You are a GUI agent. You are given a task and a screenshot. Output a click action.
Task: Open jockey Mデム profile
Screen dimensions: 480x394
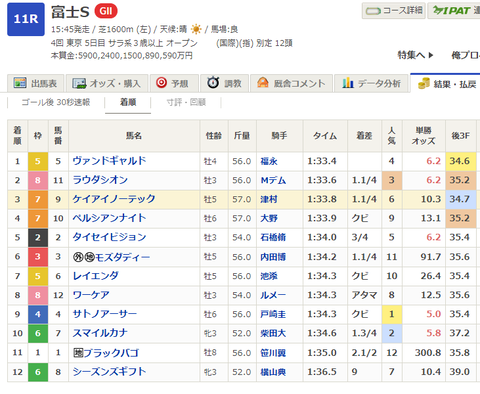pos(273,180)
